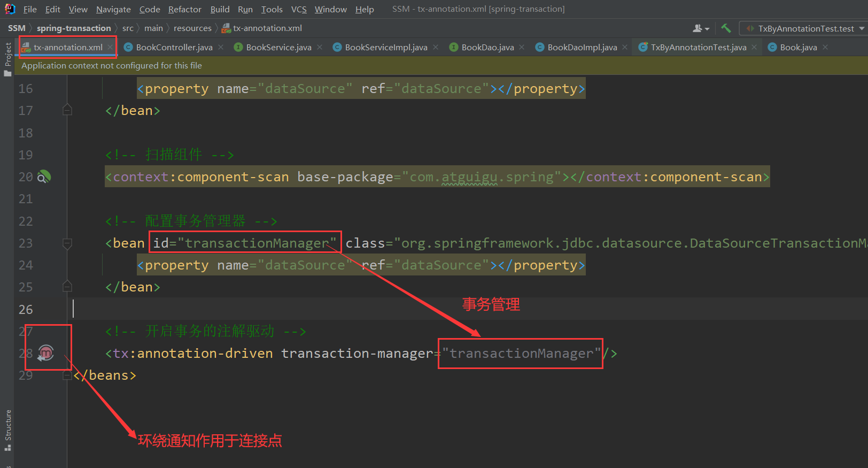Close the TxByAnnotationTest.java tab
The width and height of the screenshot is (868, 468).
pos(754,47)
